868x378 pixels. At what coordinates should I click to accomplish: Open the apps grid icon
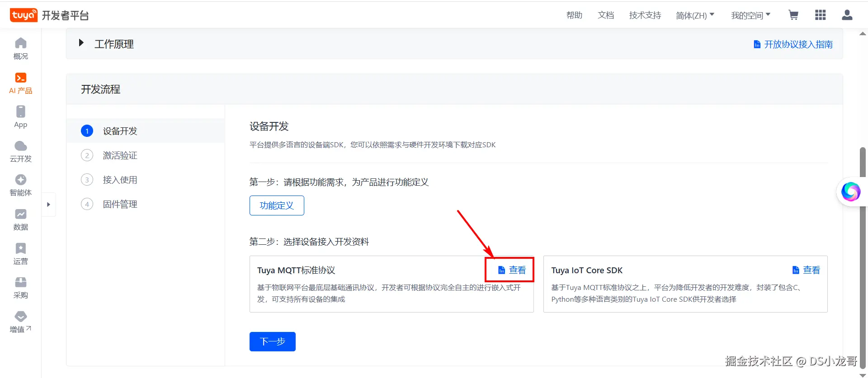point(821,15)
